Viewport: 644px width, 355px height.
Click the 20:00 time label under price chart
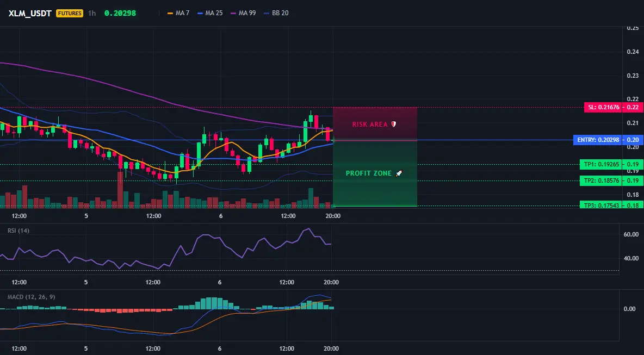333,216
